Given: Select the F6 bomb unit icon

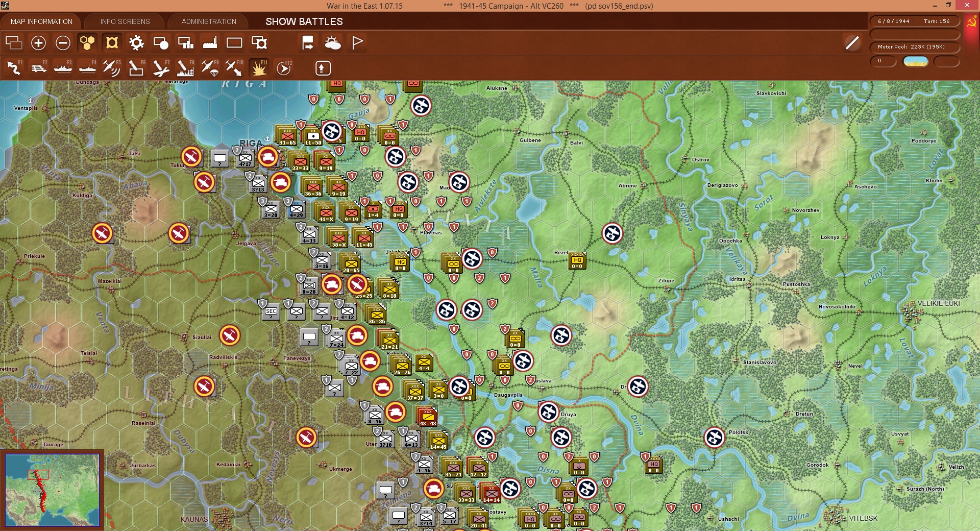Looking at the screenshot, I should point(136,68).
